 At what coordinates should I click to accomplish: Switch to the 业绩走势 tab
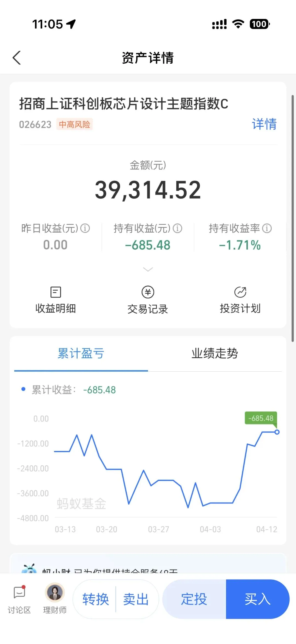click(x=215, y=353)
